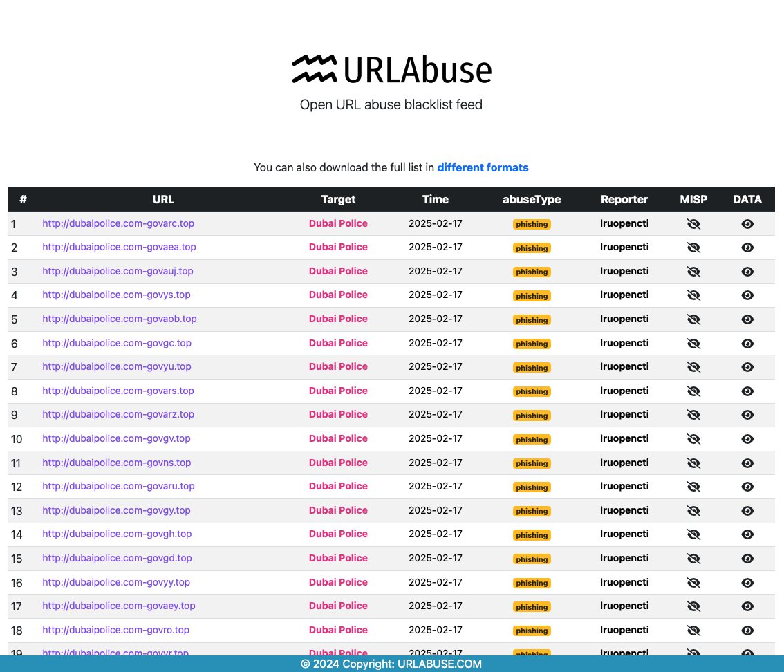
Task: Click MISP crossed-eye icon in row 1
Action: [693, 224]
